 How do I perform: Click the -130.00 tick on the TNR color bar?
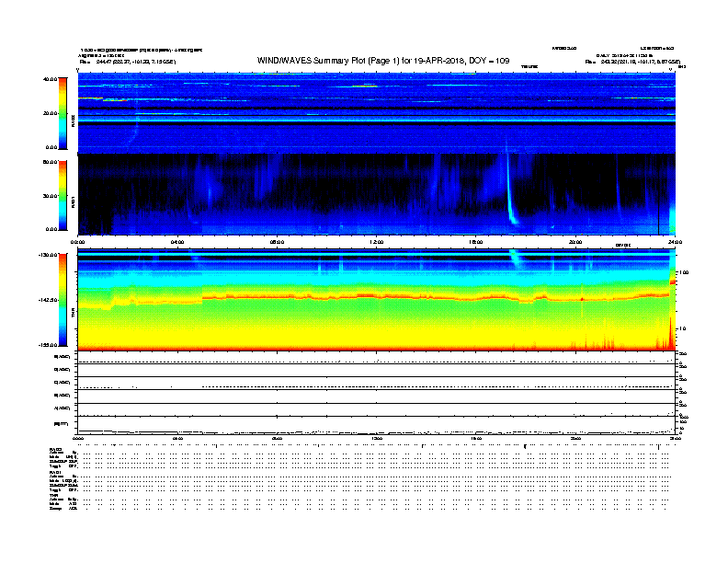coord(49,255)
